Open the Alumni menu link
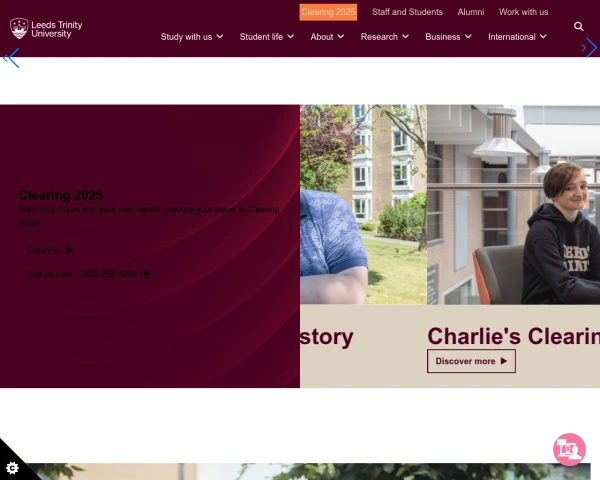Image resolution: width=600 pixels, height=480 pixels. pyautogui.click(x=471, y=12)
